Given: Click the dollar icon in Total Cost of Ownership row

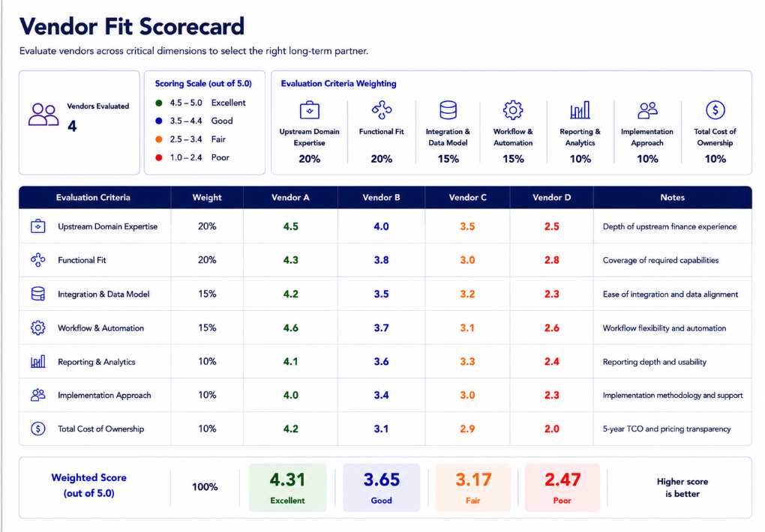Looking at the screenshot, I should point(38,429).
